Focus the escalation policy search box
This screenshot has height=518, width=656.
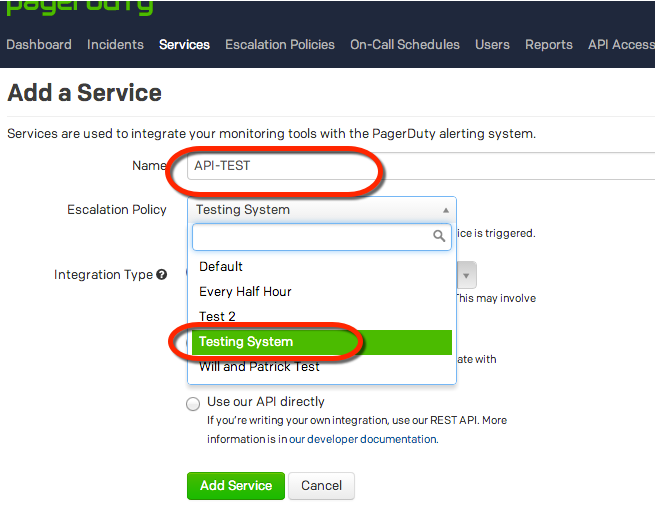coord(312,237)
